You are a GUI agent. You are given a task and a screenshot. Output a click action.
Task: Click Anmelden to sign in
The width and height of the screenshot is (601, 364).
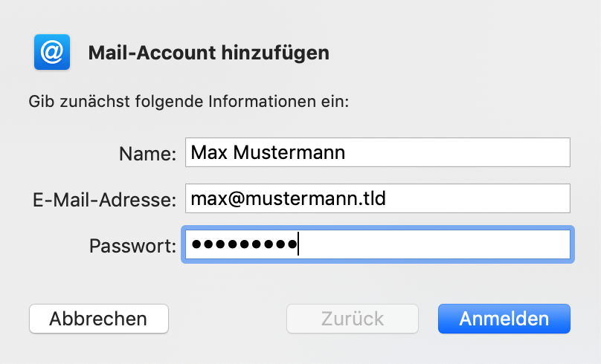[504, 319]
